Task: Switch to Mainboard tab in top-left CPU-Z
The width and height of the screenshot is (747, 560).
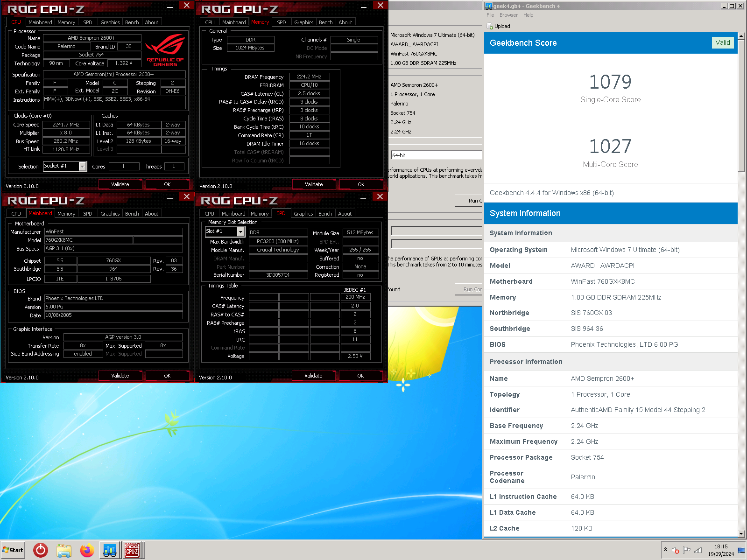Action: point(40,22)
